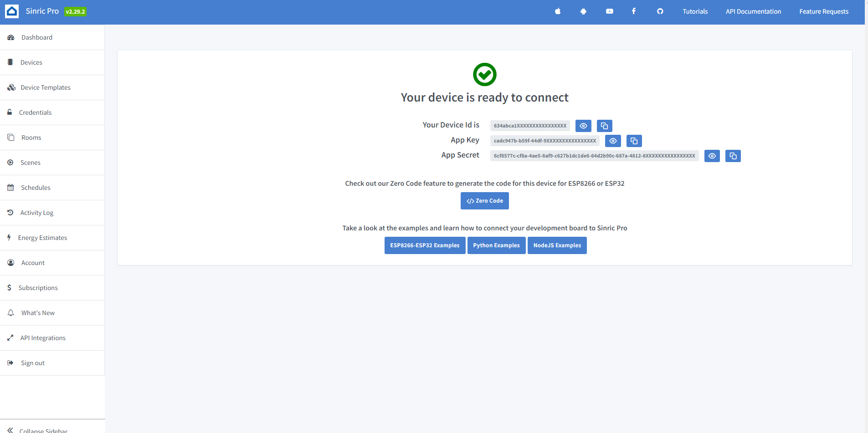Screen dimensions: 868x433
Task: Open Device Templates in the sidebar
Action: 52,87
